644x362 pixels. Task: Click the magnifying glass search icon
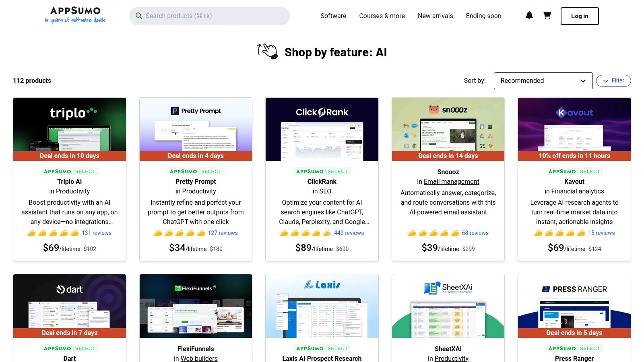tap(139, 16)
